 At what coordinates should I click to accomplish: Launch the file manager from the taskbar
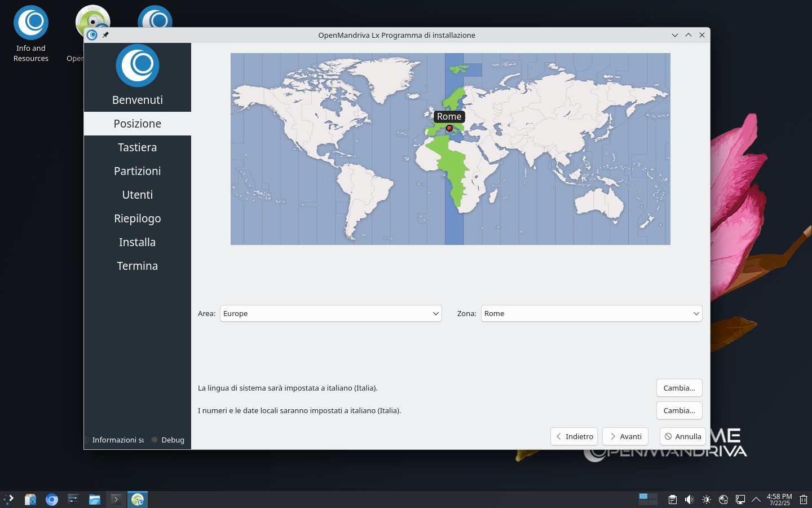tap(94, 500)
